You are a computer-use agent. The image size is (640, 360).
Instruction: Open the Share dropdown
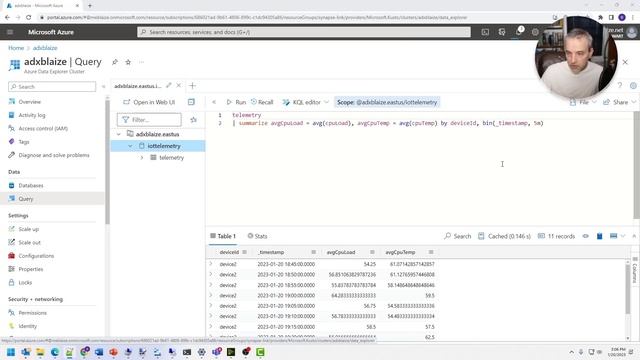click(x=620, y=102)
